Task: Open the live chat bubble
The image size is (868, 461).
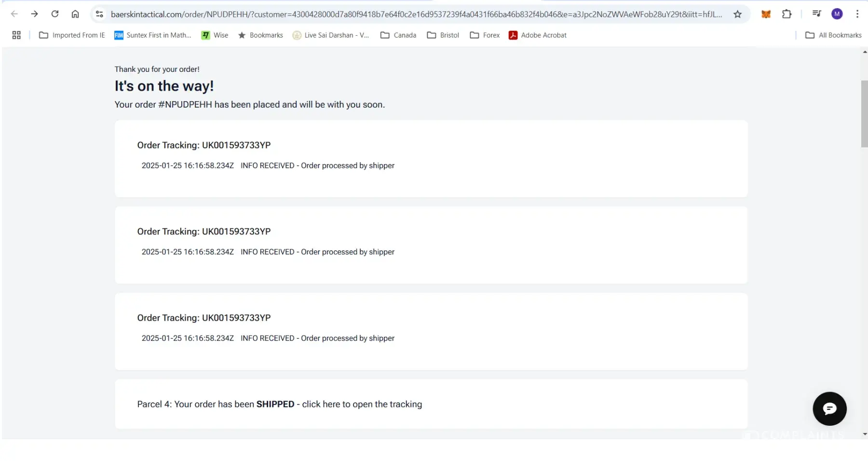Action: pyautogui.click(x=829, y=409)
